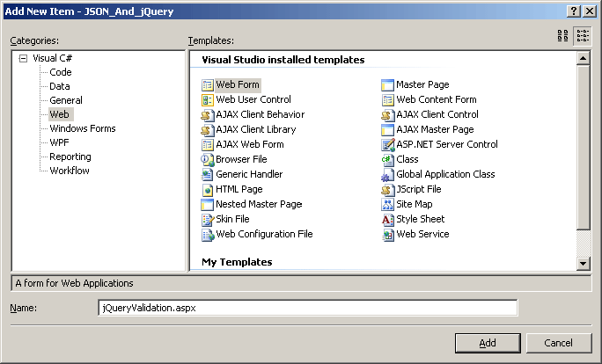Click the Cancel button

click(559, 343)
